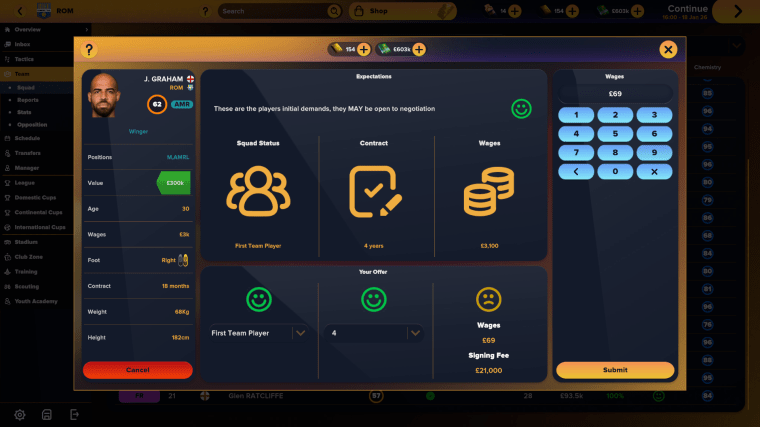The height and width of the screenshot is (427, 760).
Task: Click the 62 rating circle badge
Action: [157, 103]
